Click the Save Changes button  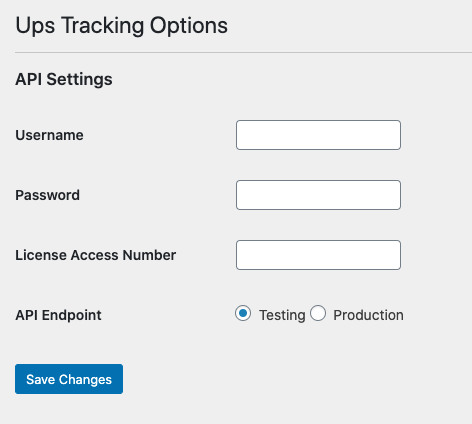[x=69, y=379]
